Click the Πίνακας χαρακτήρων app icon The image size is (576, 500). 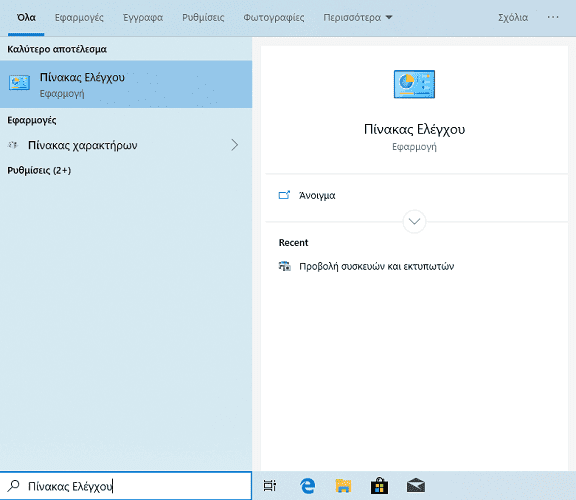point(13,145)
